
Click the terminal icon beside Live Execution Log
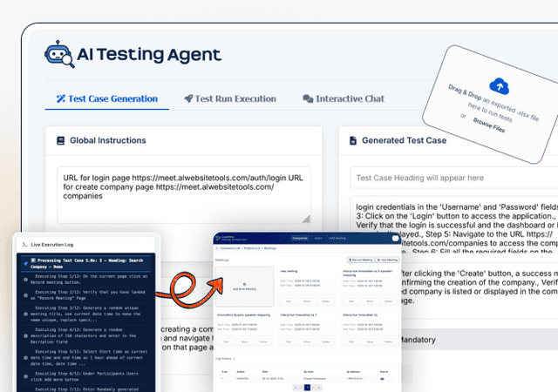25,245
